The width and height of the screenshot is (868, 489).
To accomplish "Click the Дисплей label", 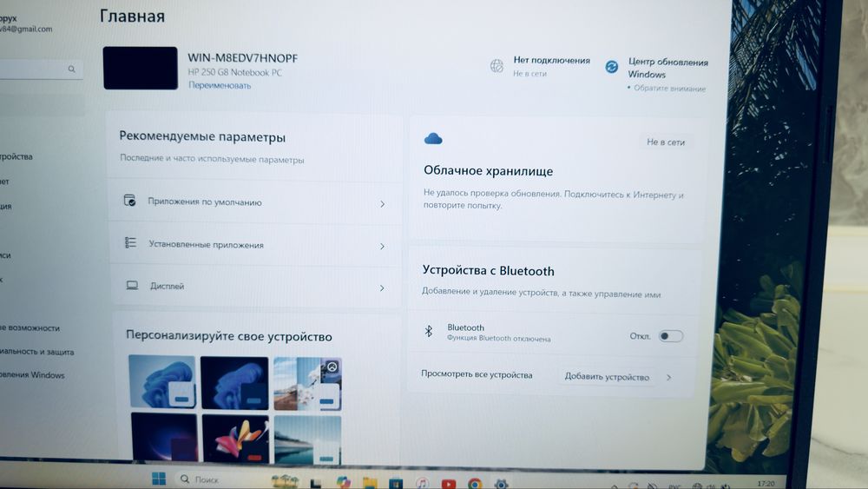I will [168, 287].
